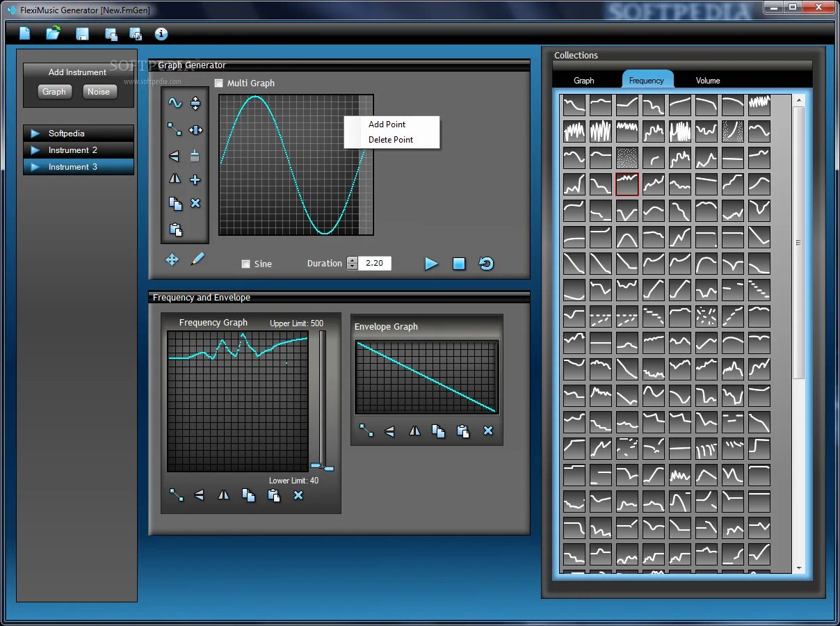840x626 pixels.
Task: Mirror the Envelope Graph horizontally
Action: (x=414, y=431)
